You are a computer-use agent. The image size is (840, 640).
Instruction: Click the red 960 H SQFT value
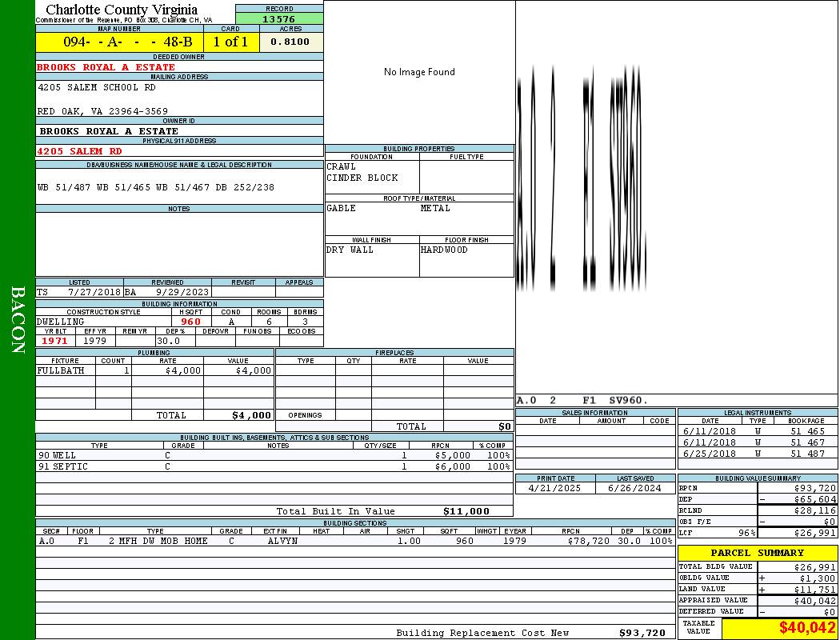(191, 322)
